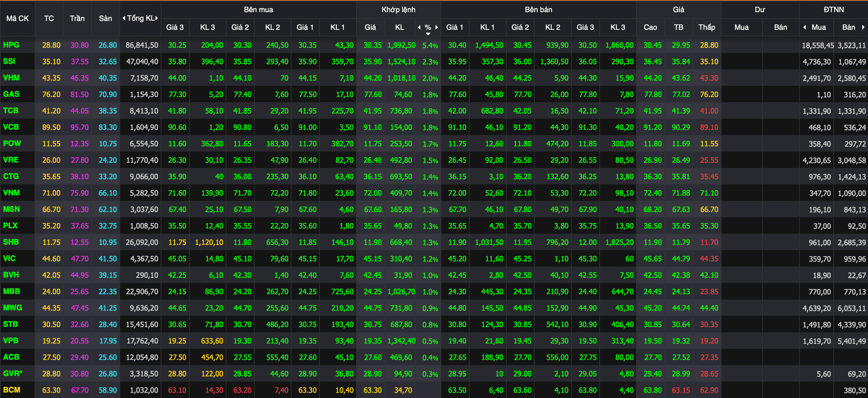
Task: Select the MBB ticker
Action: tap(12, 292)
